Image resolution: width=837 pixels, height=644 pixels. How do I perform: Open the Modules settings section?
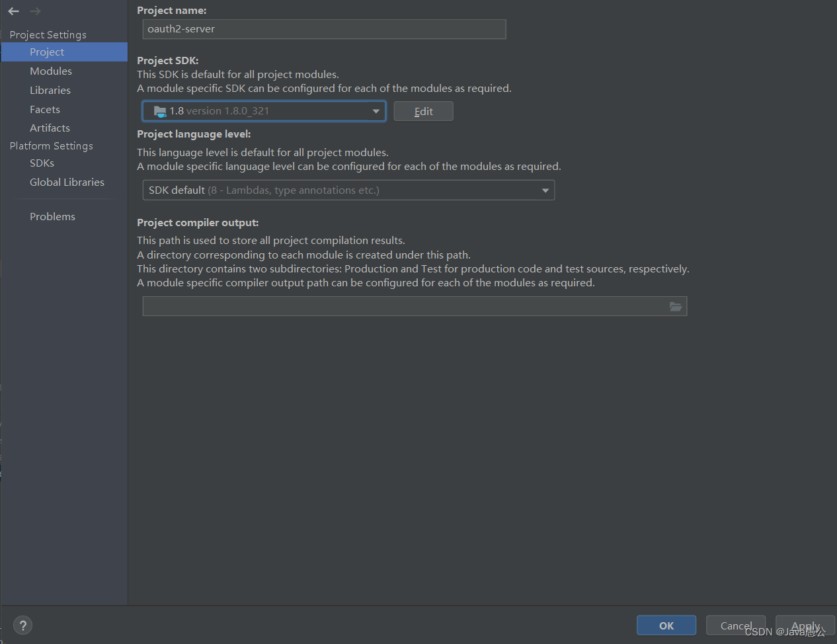tap(51, 71)
